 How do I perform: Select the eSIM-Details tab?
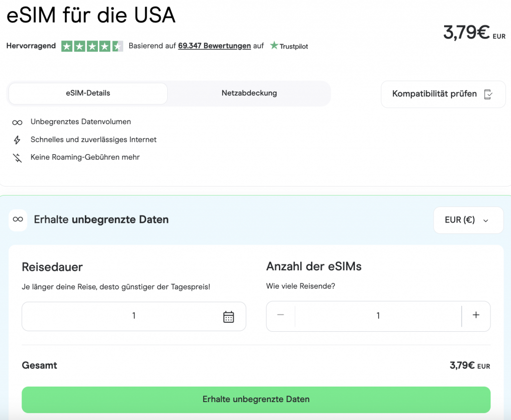pos(87,93)
